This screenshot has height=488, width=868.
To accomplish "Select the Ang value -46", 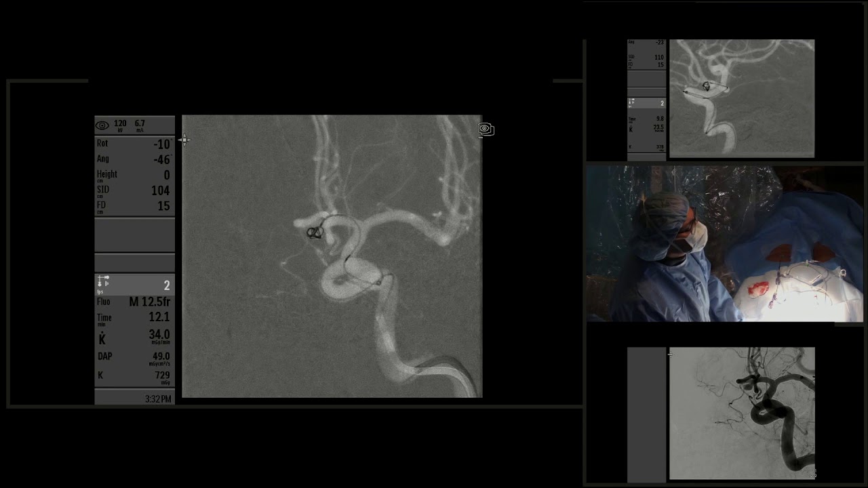I will pos(161,160).
